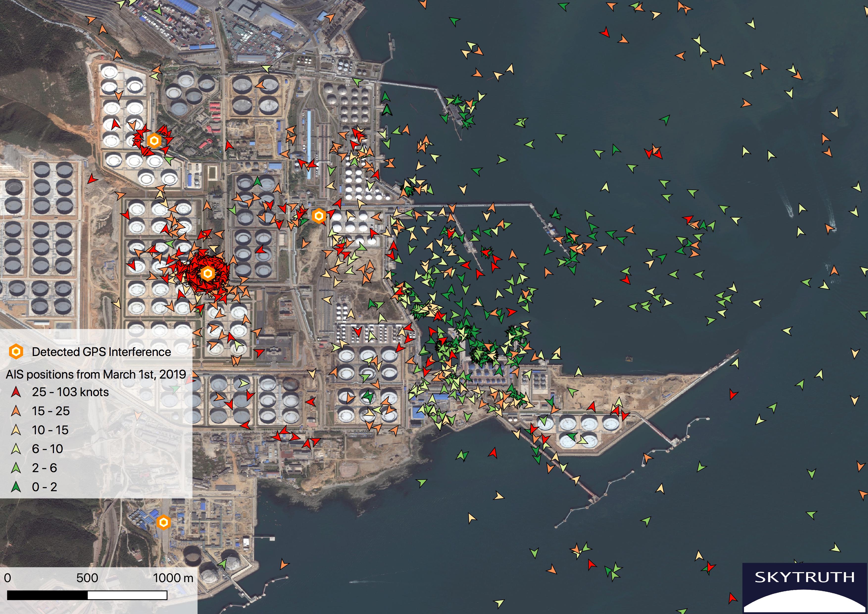
Task: Click the black segment of the scale bar
Action: (47, 595)
